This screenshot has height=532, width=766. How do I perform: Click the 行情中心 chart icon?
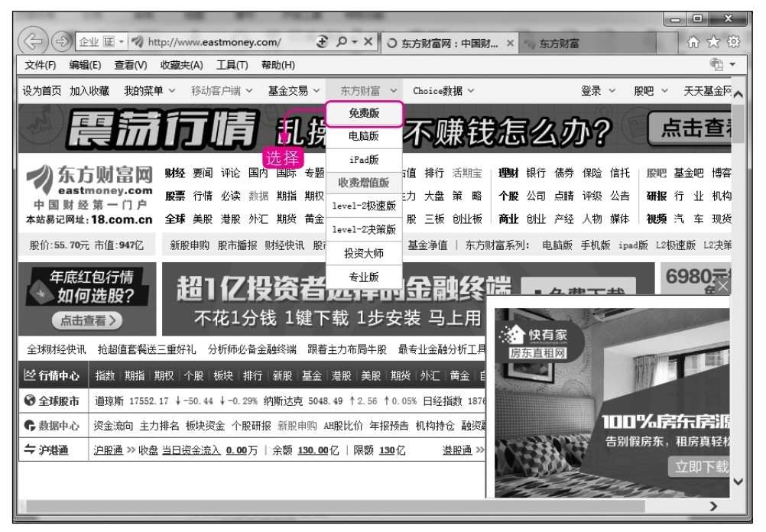point(29,375)
